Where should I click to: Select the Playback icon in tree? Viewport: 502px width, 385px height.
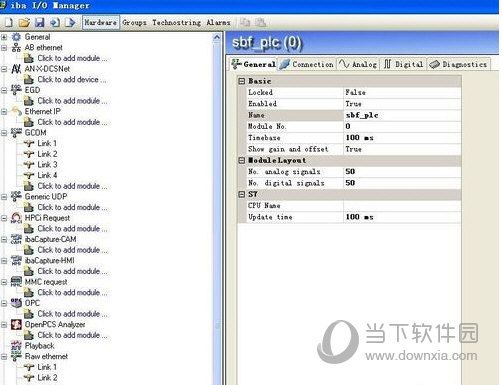coord(16,346)
